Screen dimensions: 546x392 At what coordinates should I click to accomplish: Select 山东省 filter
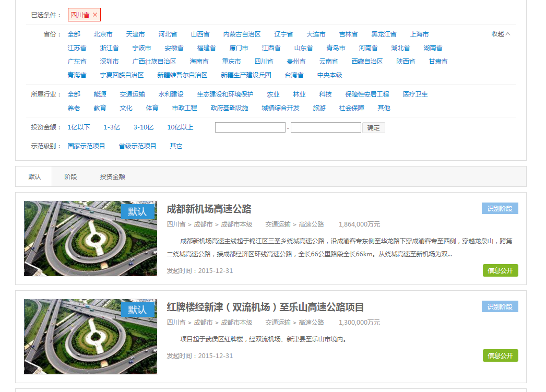click(304, 47)
